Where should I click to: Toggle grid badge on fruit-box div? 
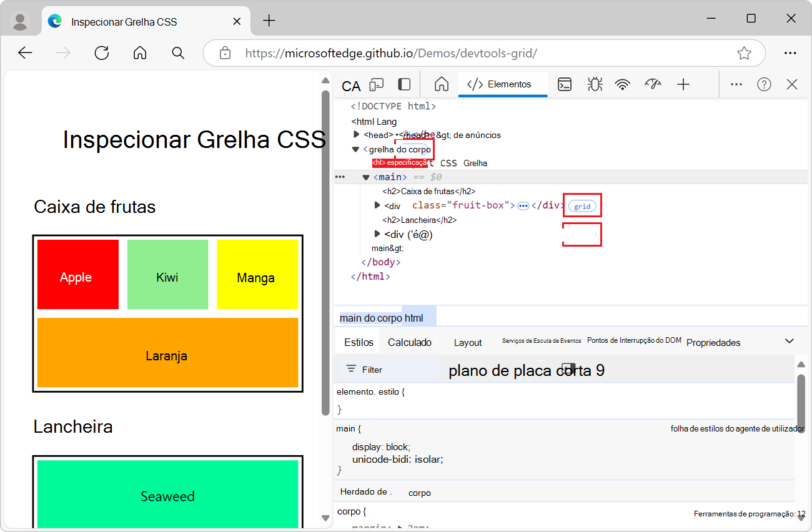(582, 206)
